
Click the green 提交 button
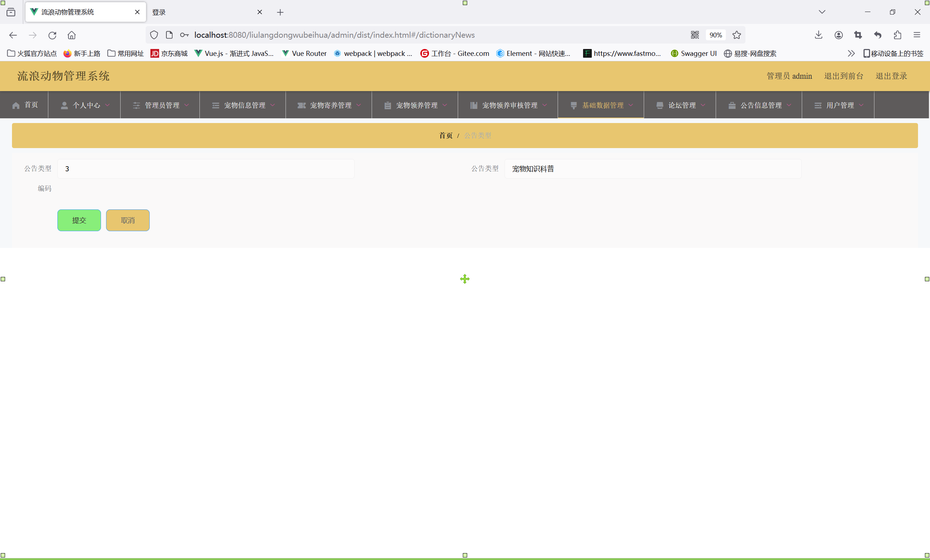click(79, 220)
